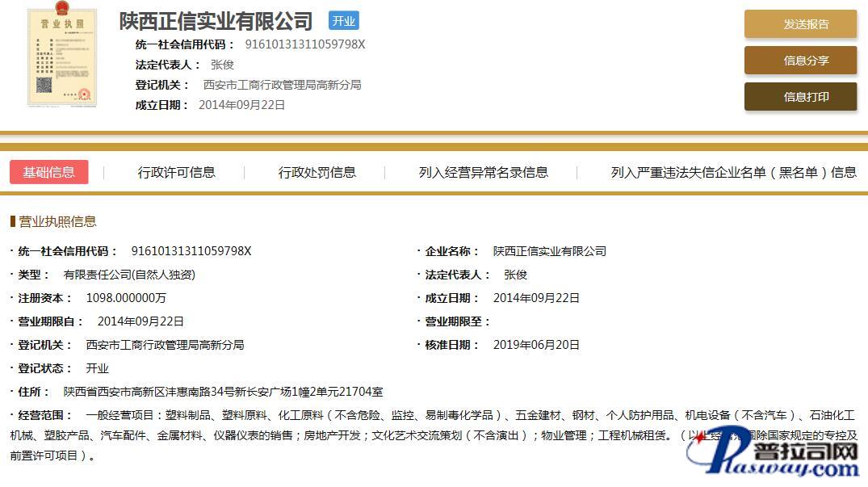Click the business license thumbnail image
The width and height of the screenshot is (868, 487).
[x=62, y=57]
